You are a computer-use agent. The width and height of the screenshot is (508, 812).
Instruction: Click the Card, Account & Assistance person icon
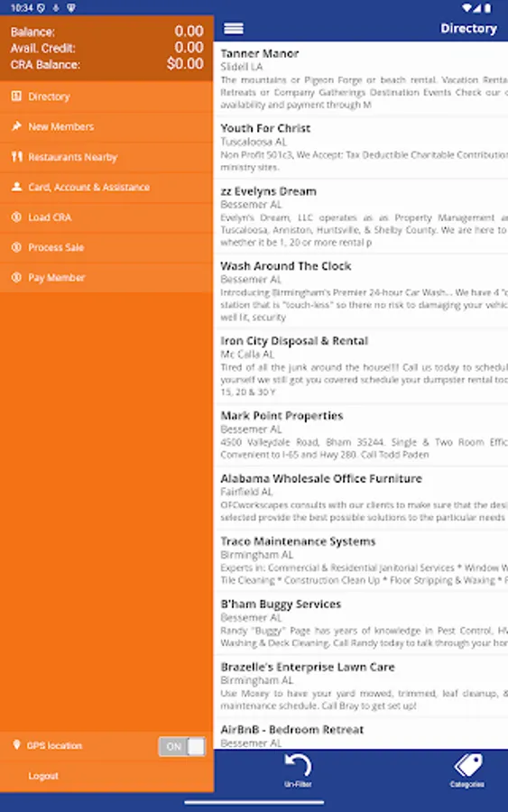coord(16,187)
